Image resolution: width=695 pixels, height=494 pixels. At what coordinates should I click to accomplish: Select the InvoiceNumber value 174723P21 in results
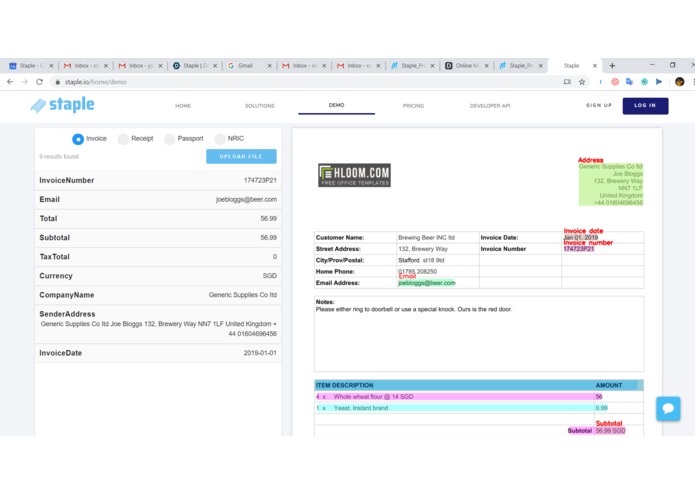(x=260, y=180)
